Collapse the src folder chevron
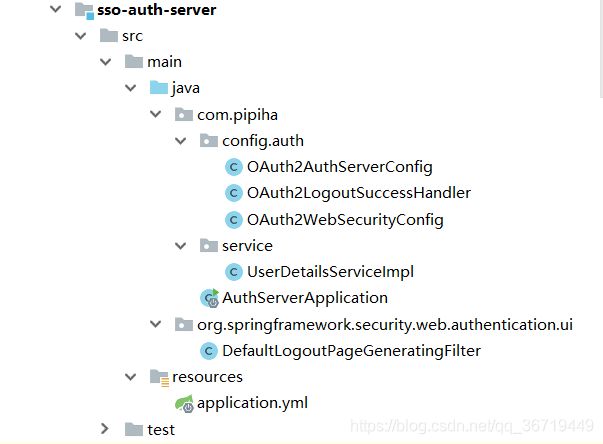This screenshot has height=444, width=603. (80, 36)
